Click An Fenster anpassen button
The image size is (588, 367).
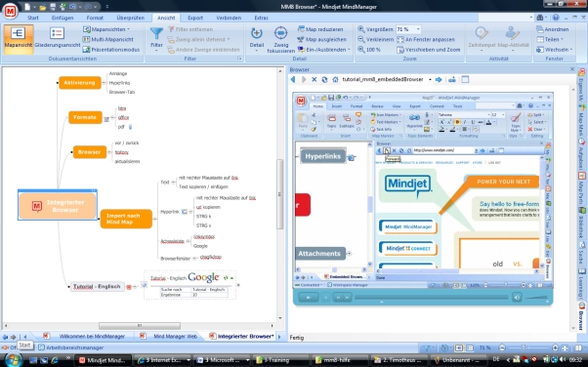(426, 39)
